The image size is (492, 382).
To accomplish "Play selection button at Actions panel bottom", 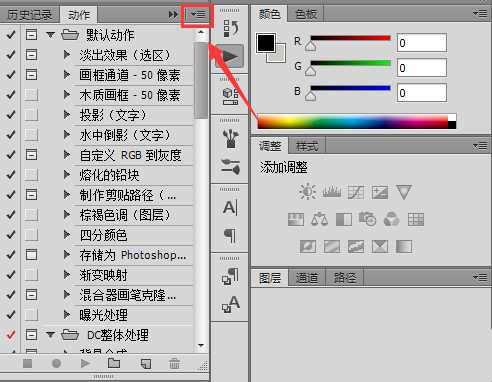I will click(x=85, y=363).
